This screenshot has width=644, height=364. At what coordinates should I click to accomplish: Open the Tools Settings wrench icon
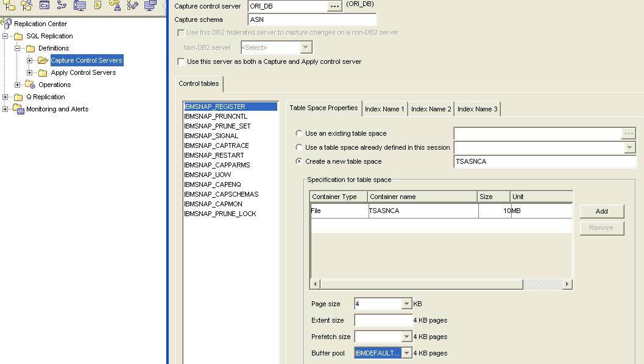point(134,6)
